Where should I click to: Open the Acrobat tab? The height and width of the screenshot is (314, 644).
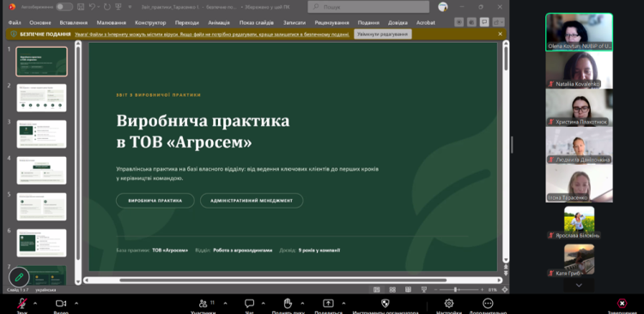[426, 22]
